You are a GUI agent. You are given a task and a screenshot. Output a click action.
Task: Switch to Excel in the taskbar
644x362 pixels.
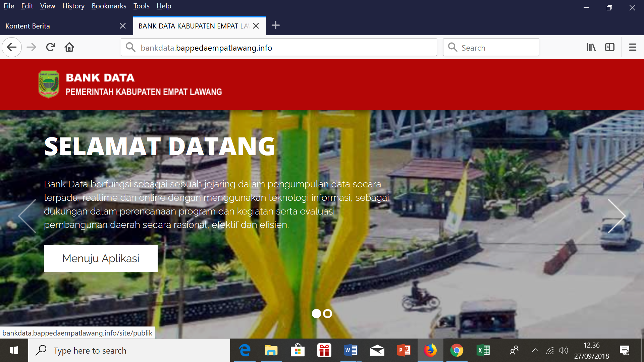(x=483, y=351)
